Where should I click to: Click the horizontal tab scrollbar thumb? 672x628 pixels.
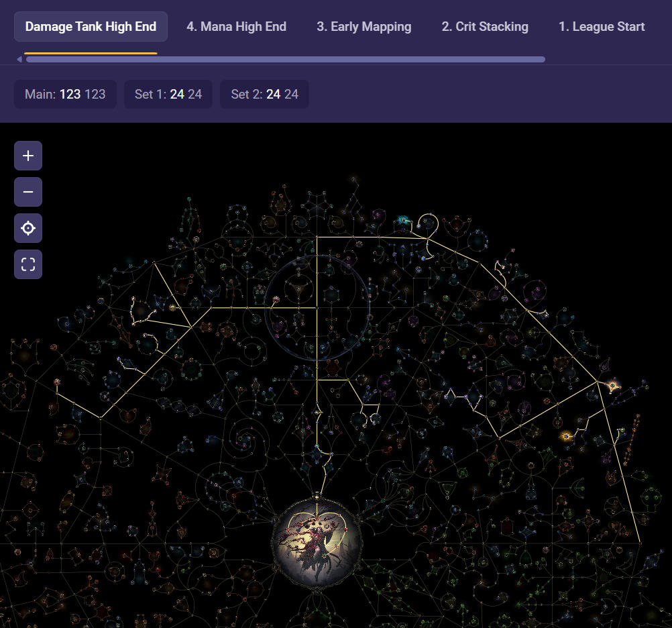(285, 60)
